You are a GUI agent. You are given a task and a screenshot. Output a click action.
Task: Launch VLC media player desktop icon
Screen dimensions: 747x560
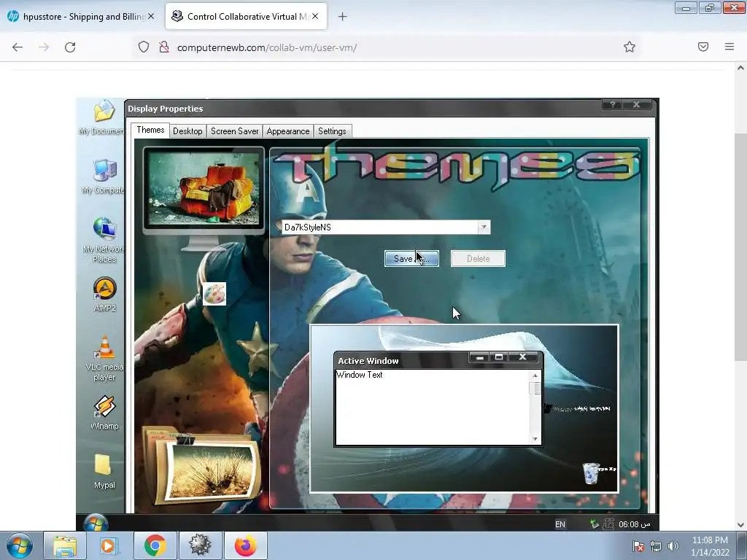pyautogui.click(x=105, y=358)
